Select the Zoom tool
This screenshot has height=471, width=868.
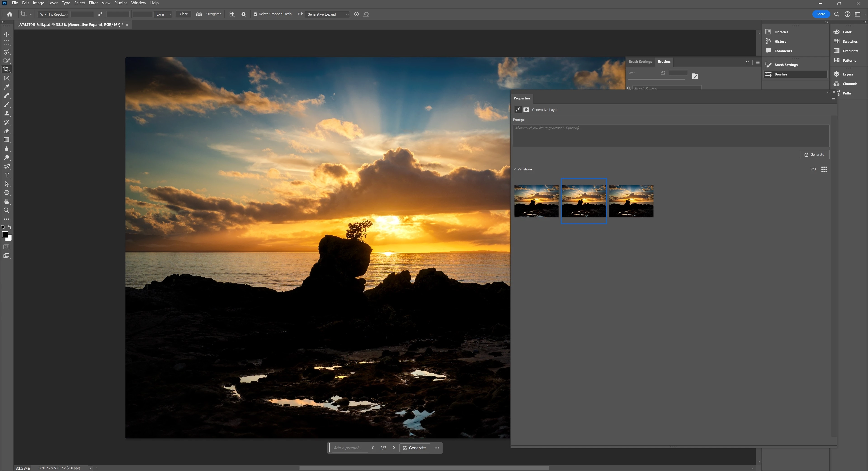(x=6, y=211)
